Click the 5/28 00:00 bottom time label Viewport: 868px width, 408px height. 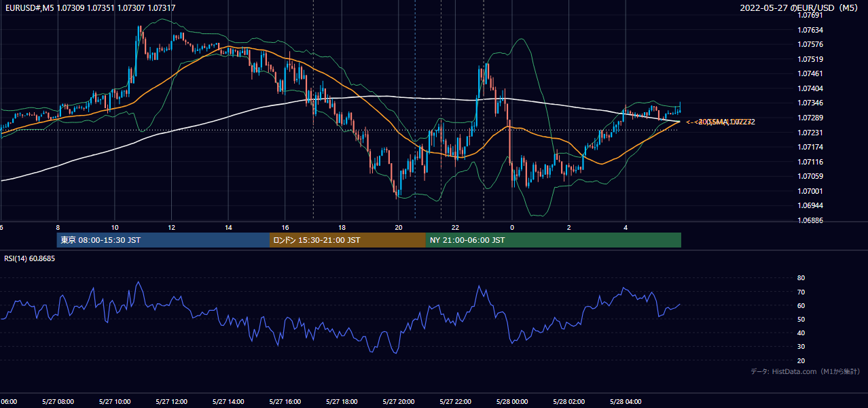(512, 402)
